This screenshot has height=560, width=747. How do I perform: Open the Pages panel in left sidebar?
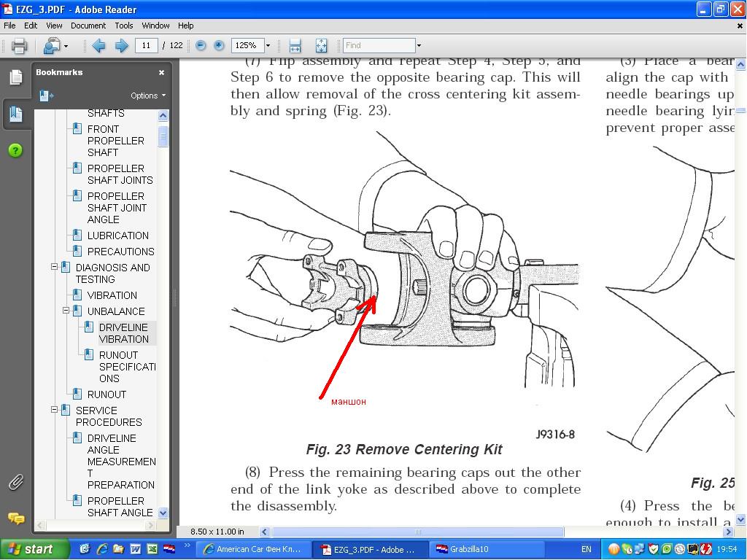coord(15,77)
